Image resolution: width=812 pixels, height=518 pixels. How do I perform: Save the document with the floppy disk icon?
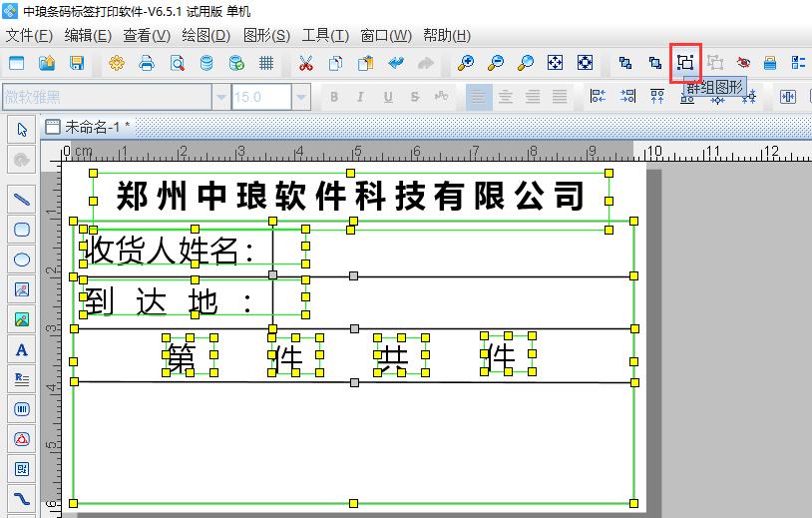tap(77, 63)
